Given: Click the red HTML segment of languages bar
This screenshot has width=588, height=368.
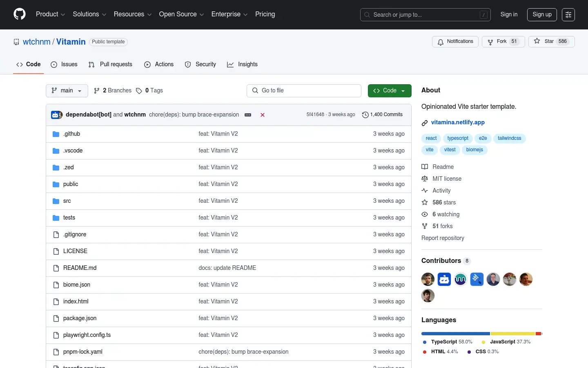Looking at the screenshot, I should click(x=538, y=334).
